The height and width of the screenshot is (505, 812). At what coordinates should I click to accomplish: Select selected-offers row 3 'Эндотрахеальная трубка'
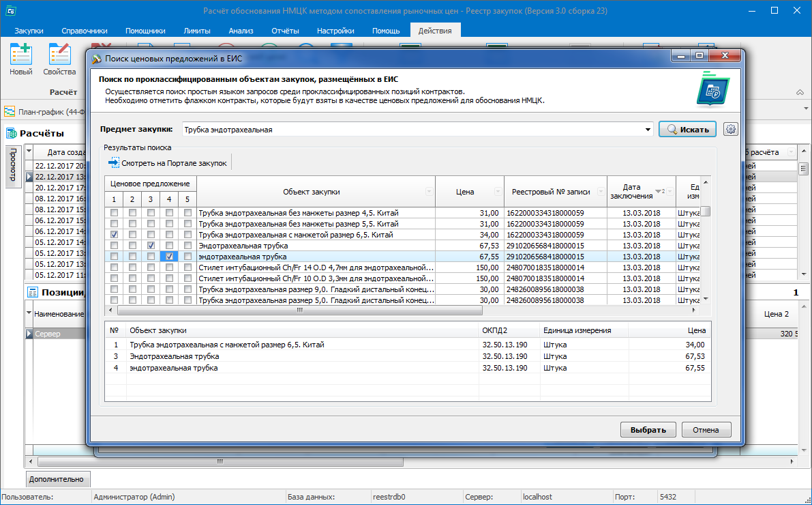(x=408, y=356)
